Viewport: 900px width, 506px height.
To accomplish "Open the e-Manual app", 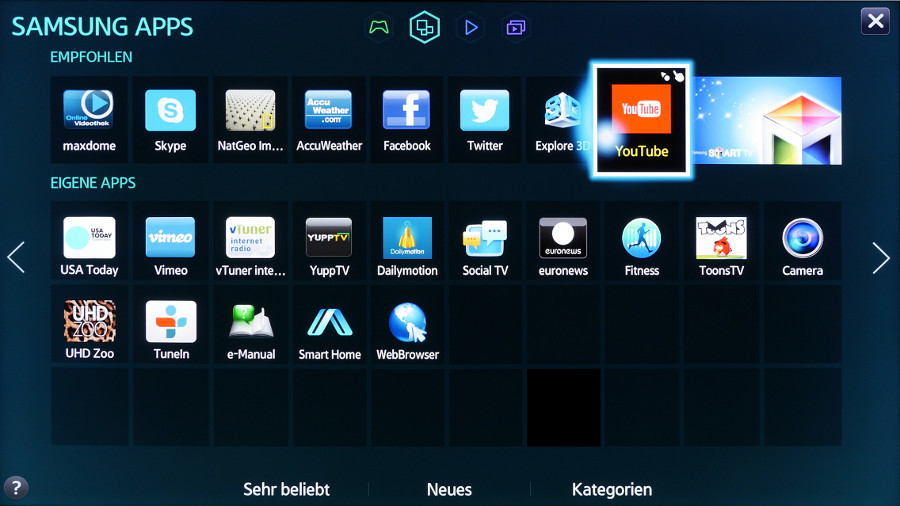I will pyautogui.click(x=251, y=327).
